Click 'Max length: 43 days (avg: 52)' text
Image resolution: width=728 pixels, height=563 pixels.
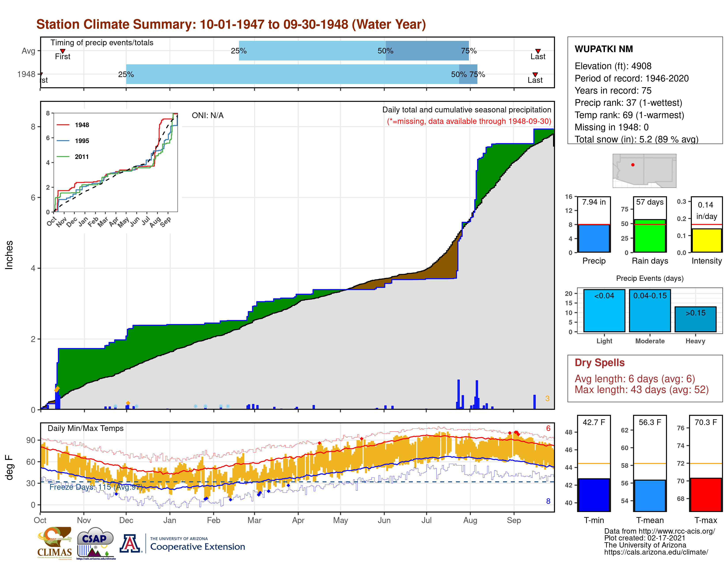click(642, 389)
